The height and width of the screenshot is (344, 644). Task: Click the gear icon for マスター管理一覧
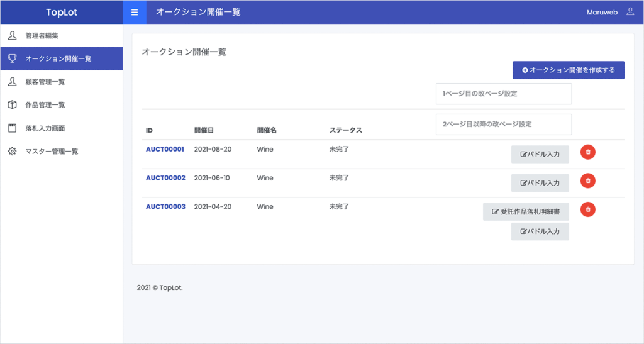[x=13, y=151]
